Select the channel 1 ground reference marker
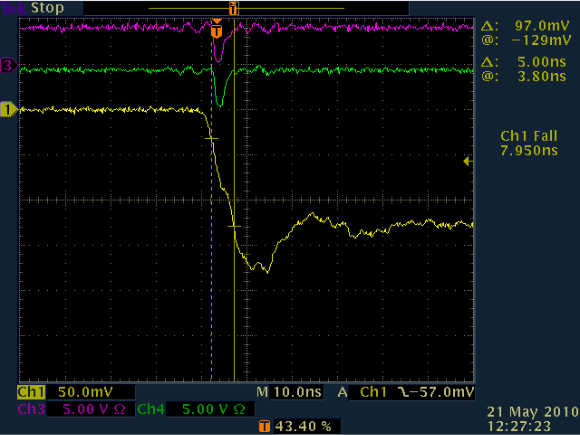This screenshot has height=435, width=580. tap(9, 109)
